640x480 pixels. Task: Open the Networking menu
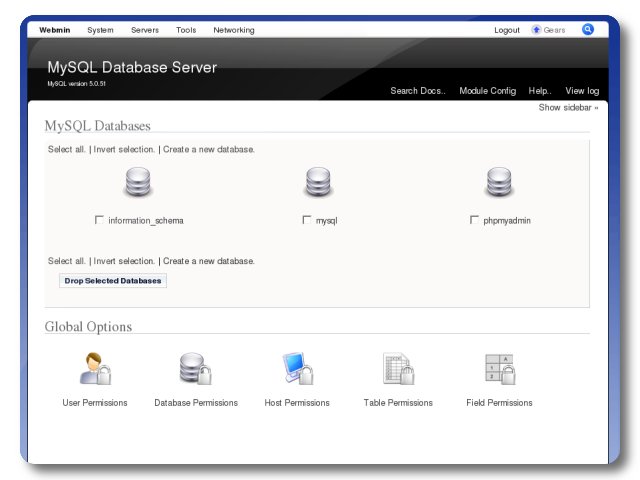[x=233, y=30]
